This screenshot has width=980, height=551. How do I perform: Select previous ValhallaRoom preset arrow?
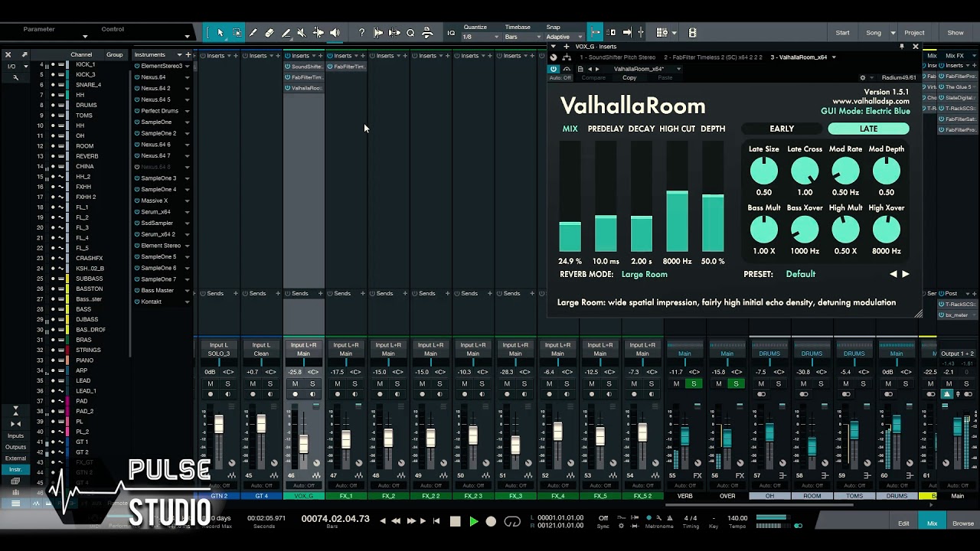(x=893, y=274)
